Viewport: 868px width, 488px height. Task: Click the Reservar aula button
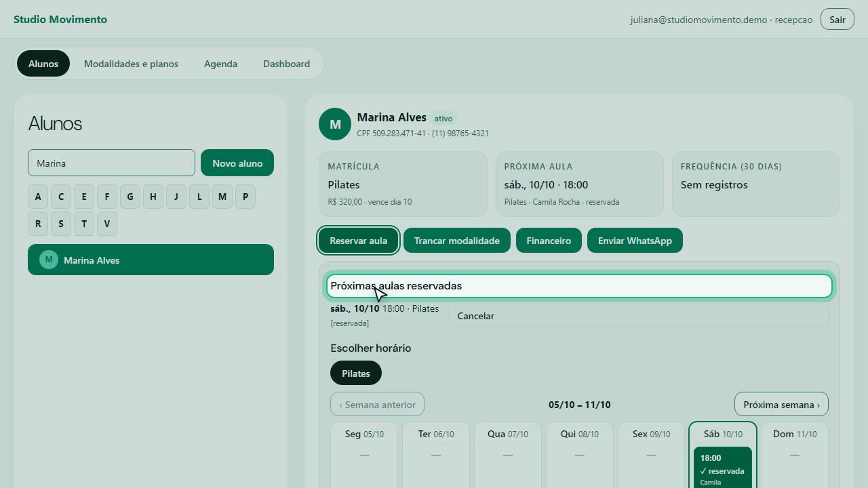pyautogui.click(x=358, y=241)
